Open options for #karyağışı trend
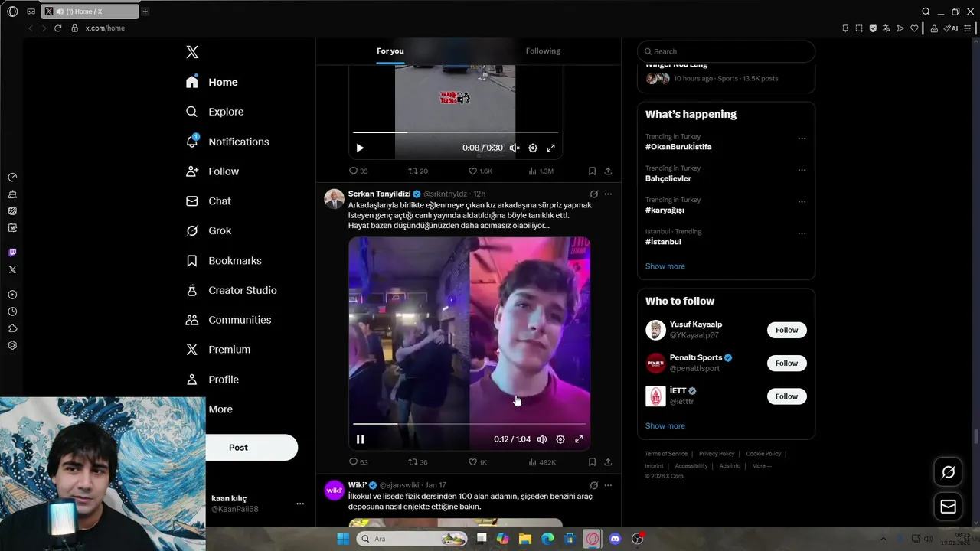The image size is (980, 551). pyautogui.click(x=802, y=202)
